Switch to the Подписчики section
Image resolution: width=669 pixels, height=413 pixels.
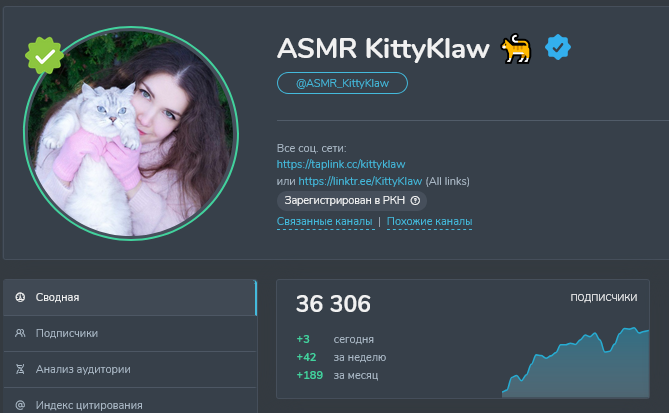click(x=130, y=334)
